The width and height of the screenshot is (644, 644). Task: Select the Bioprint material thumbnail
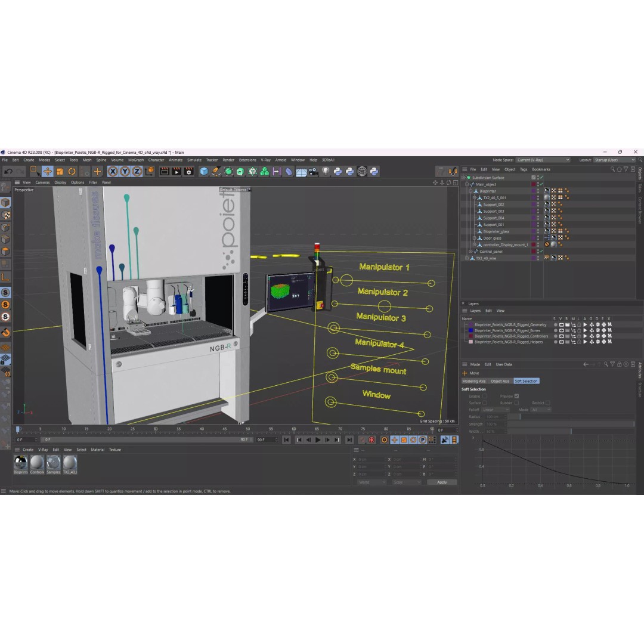(20, 463)
